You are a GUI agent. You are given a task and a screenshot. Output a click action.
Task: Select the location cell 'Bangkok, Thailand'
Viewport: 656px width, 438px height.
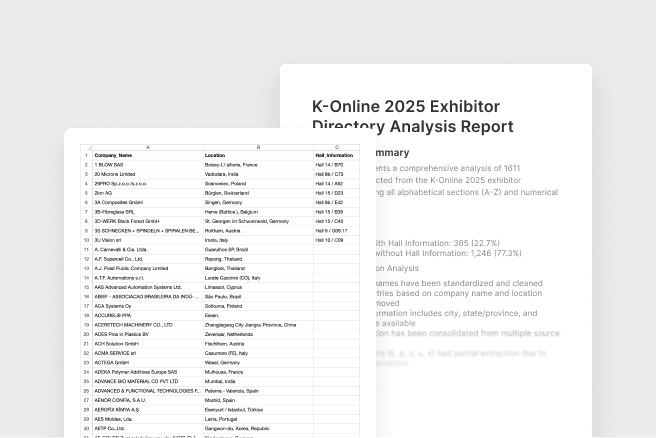tap(258, 268)
